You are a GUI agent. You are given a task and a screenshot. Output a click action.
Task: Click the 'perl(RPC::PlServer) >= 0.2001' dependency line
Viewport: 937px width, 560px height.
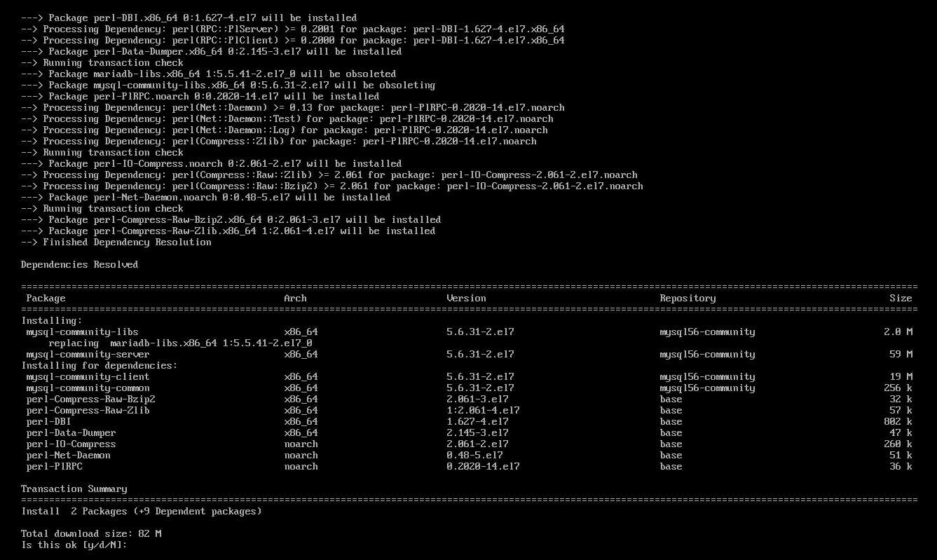pos(293,29)
